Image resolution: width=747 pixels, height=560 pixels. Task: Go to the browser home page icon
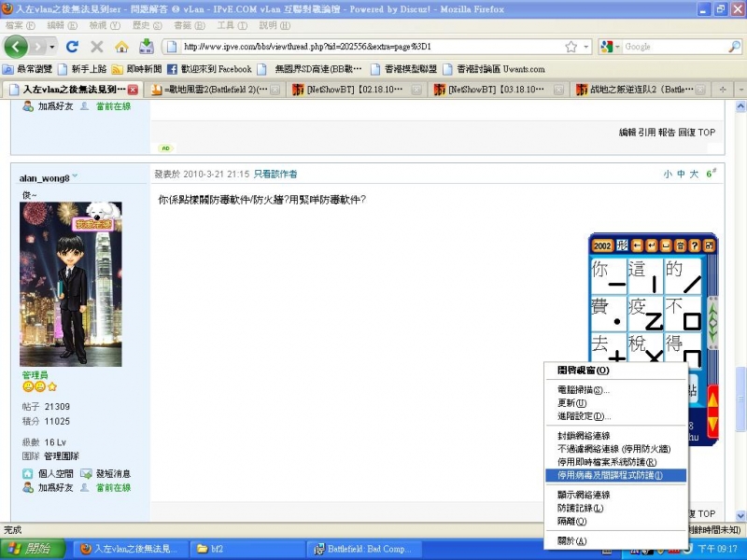click(121, 47)
